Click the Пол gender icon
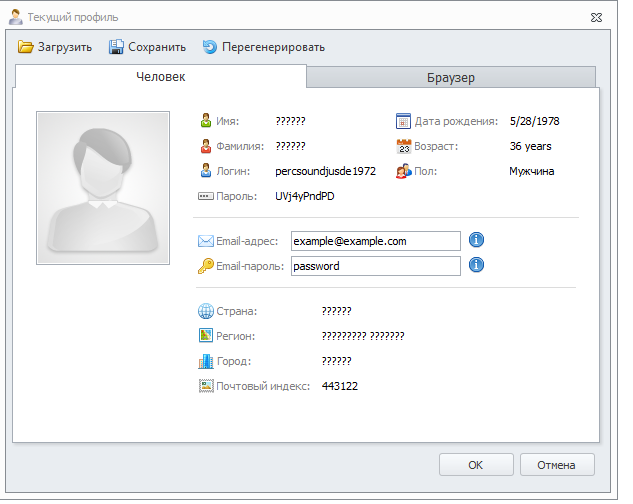This screenshot has height=504, width=633. click(x=404, y=171)
